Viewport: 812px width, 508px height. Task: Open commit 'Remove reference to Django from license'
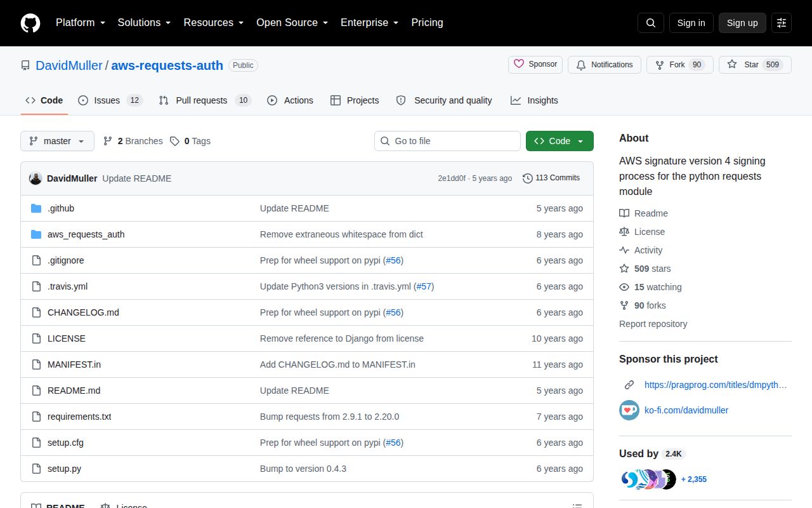[342, 338]
